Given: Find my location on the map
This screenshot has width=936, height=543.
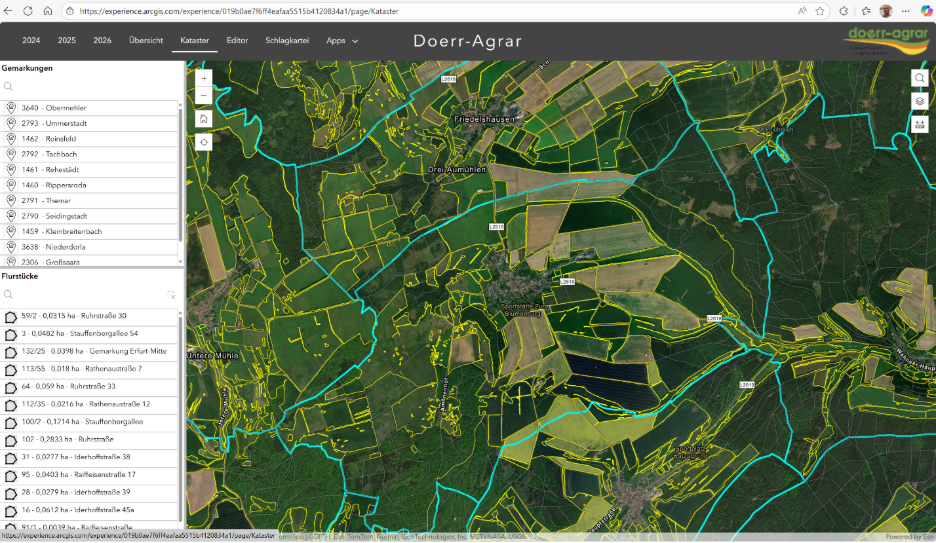Looking at the screenshot, I should click(x=204, y=142).
